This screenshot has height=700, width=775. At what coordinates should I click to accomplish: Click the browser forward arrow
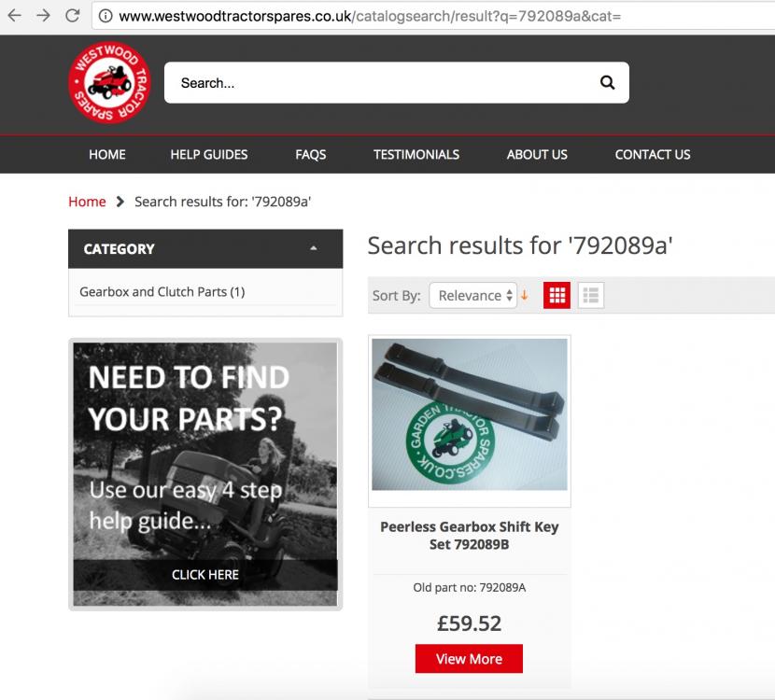(44, 16)
